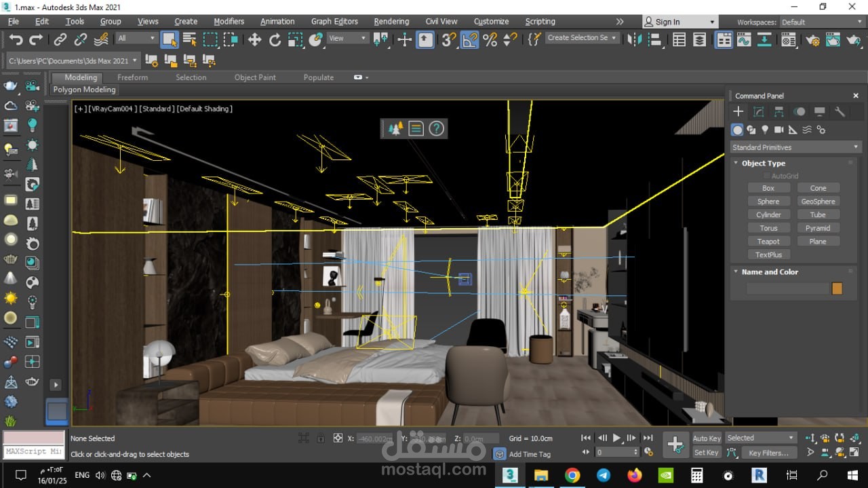868x488 pixels.
Task: Click the Redo arrow icon
Action: [x=36, y=39]
